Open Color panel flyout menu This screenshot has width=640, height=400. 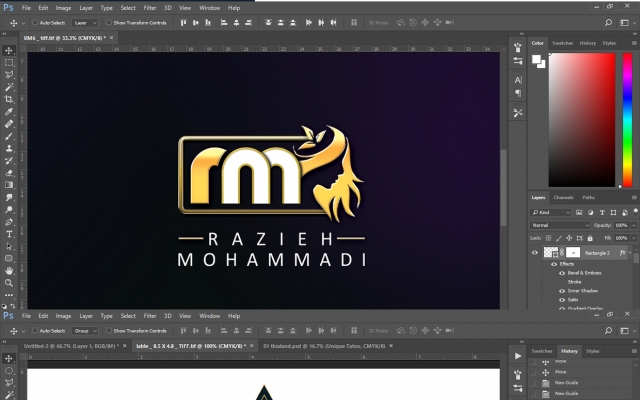[x=634, y=43]
